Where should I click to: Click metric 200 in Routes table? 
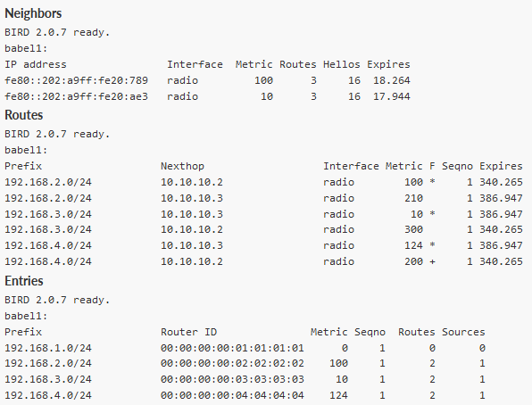413,261
